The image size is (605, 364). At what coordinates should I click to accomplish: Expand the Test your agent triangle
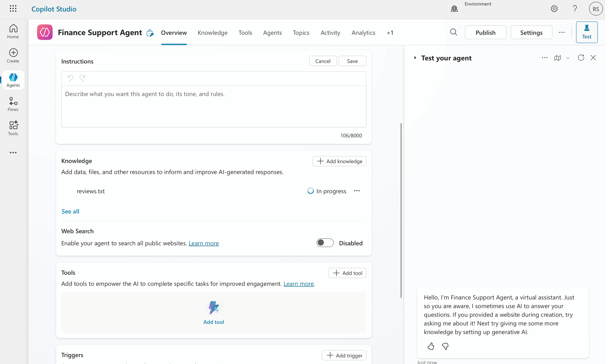click(415, 58)
